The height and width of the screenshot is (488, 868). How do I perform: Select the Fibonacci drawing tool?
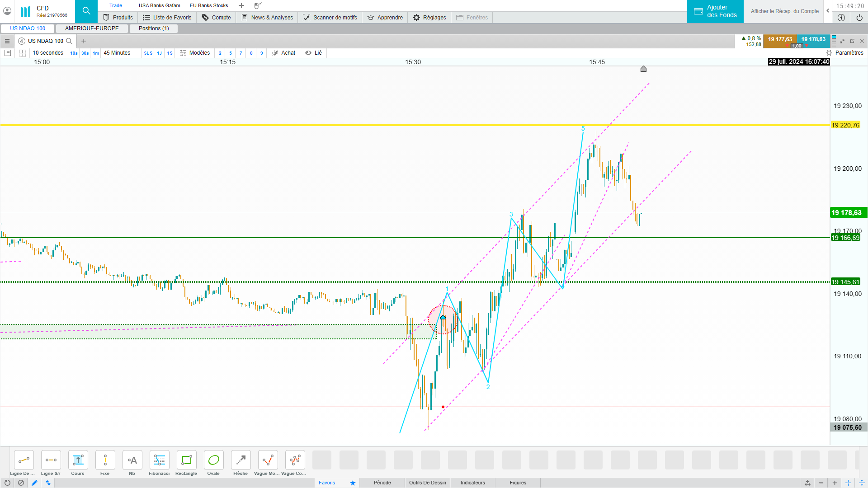159,460
